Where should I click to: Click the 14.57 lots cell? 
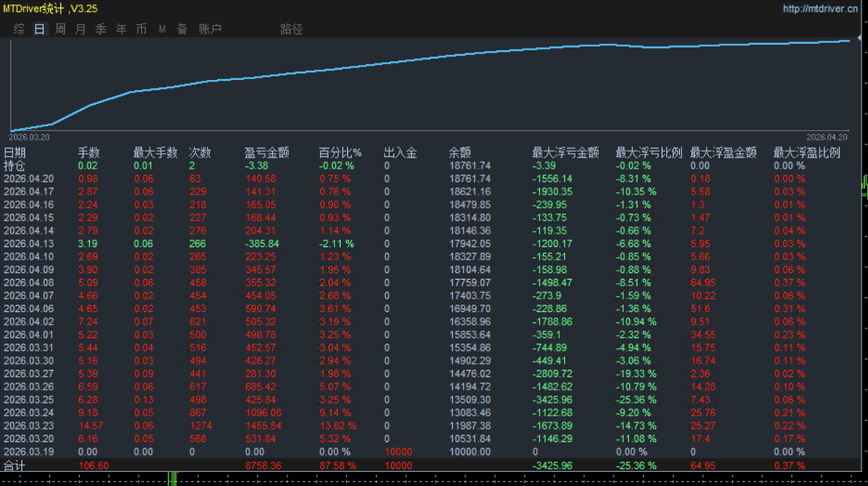pyautogui.click(x=91, y=426)
